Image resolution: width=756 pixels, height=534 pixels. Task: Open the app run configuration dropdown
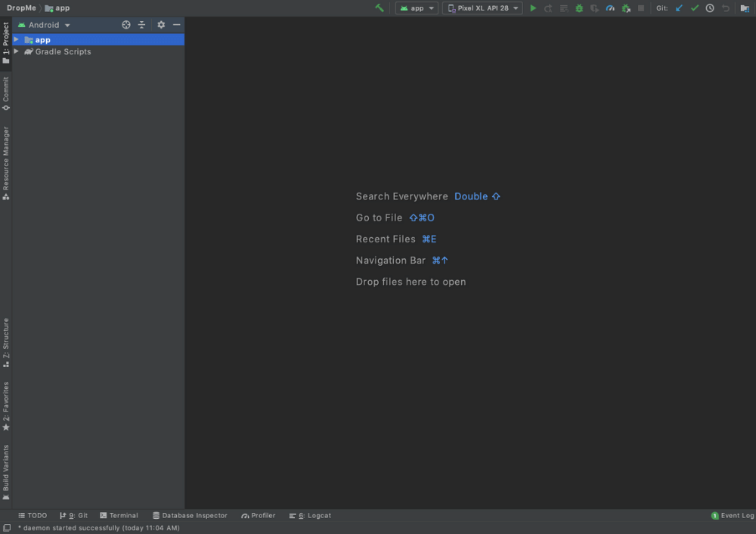[417, 8]
